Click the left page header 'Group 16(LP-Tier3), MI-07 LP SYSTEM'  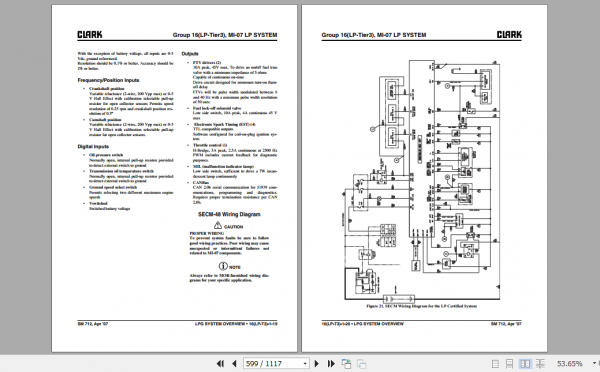click(225, 35)
